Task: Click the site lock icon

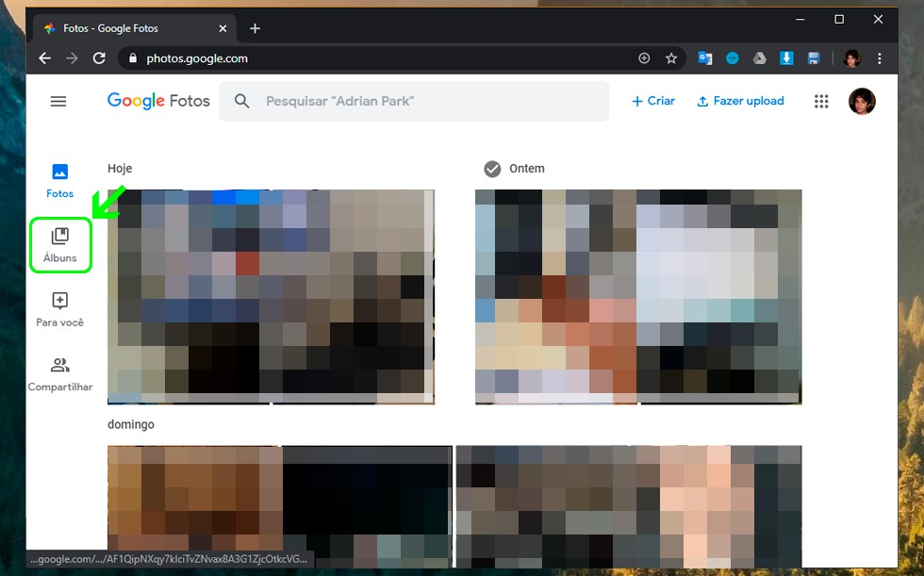Action: pyautogui.click(x=133, y=58)
